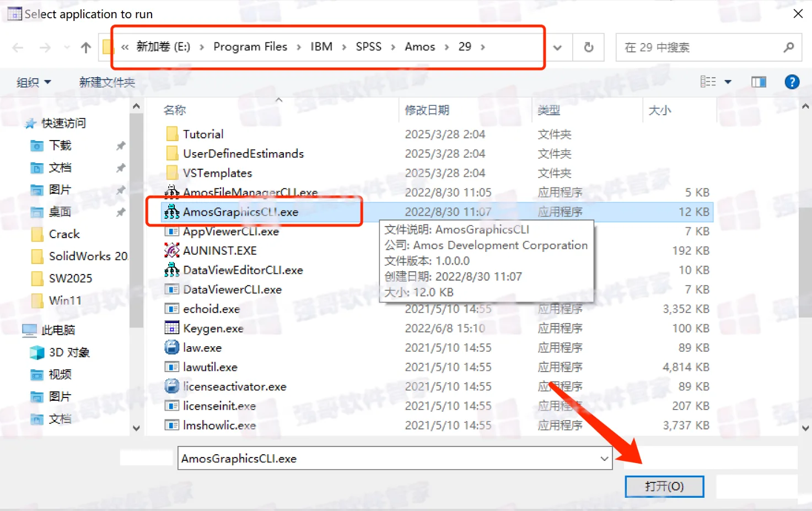Select the echoid.exe file icon
This screenshot has width=812, height=511.
[171, 309]
